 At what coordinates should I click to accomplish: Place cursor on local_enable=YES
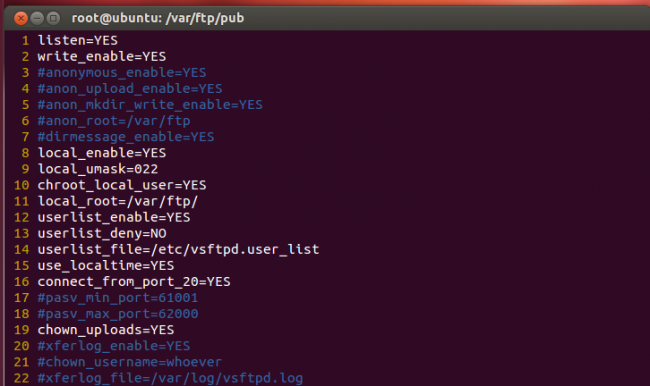tap(102, 153)
